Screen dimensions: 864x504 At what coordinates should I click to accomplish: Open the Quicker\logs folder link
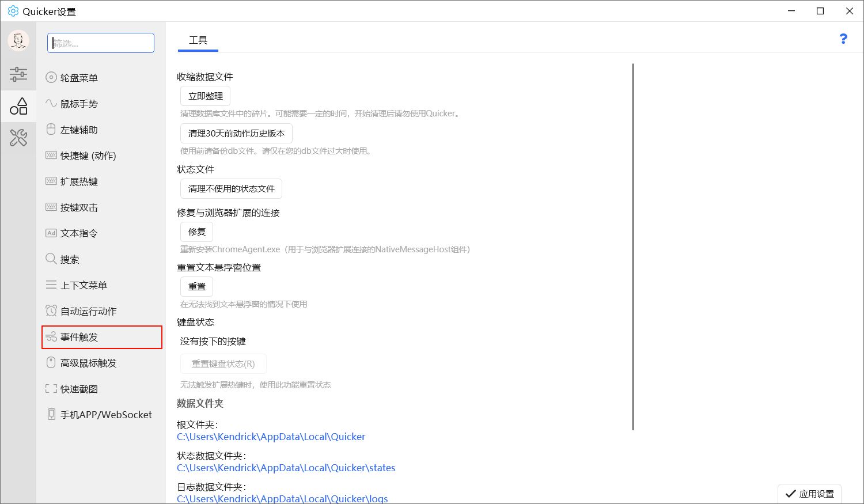tap(282, 498)
